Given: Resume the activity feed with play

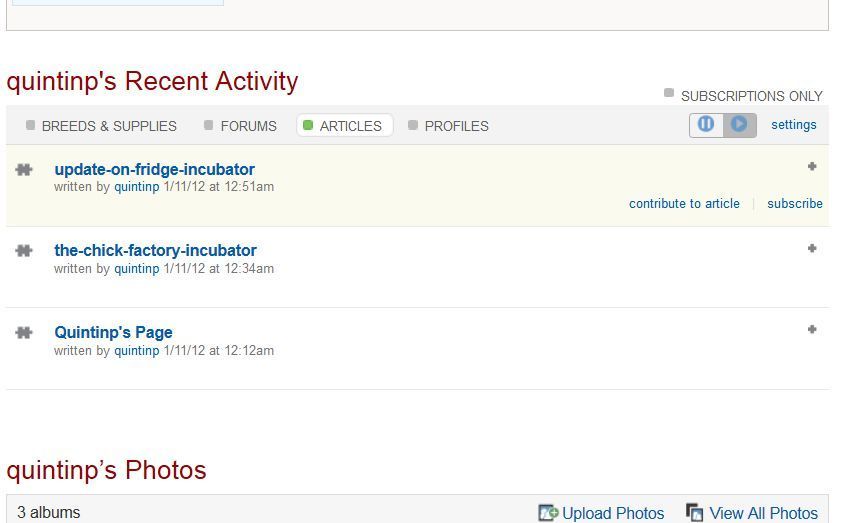Looking at the screenshot, I should tap(739, 125).
